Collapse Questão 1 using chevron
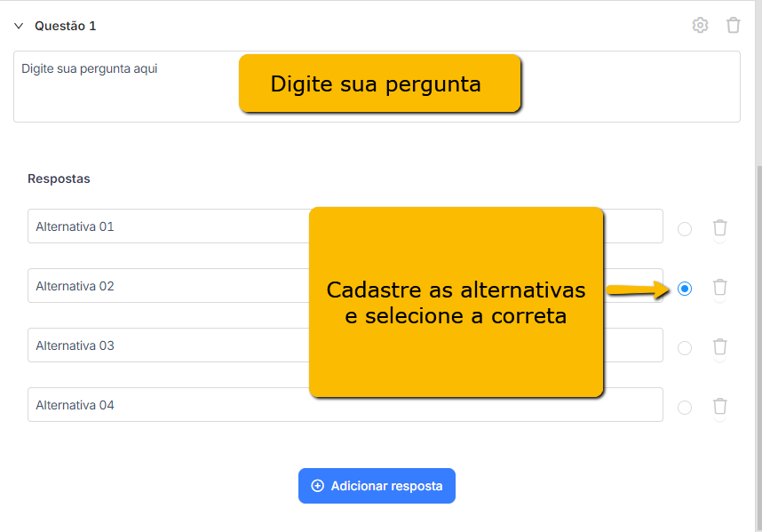The height and width of the screenshot is (532, 762). pyautogui.click(x=19, y=26)
